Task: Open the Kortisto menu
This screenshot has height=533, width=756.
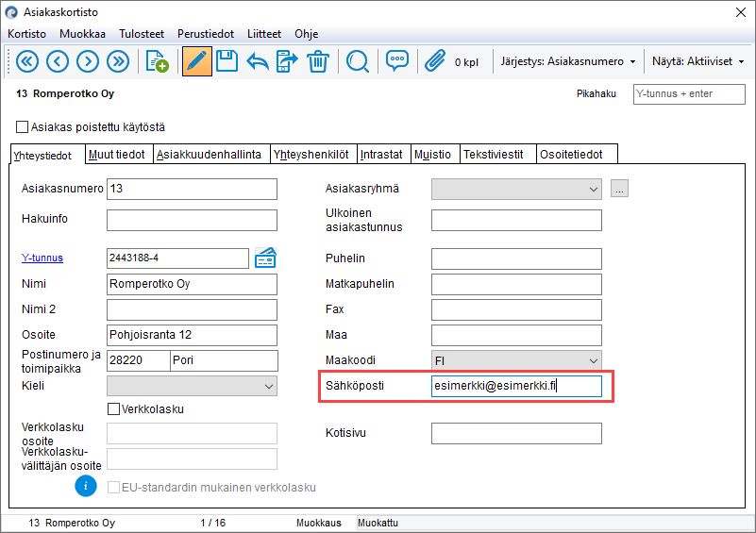Action: tap(27, 34)
